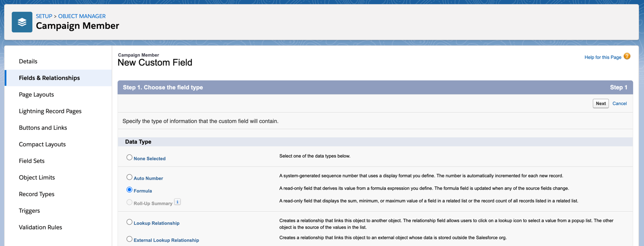The image size is (644, 246).
Task: Choose External Lookup Relationship option
Action: tap(129, 239)
